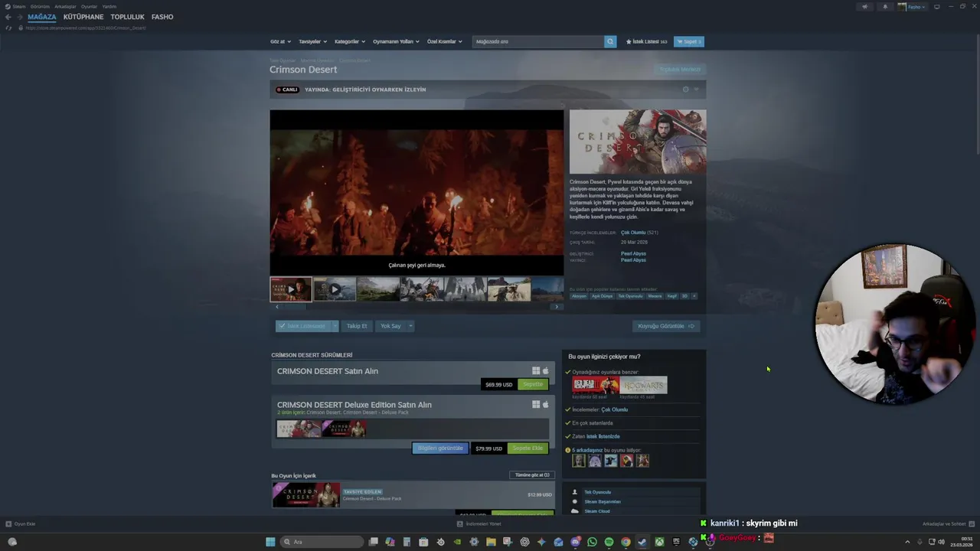Click the store search magnifier icon
The image size is (980, 551).
coord(610,41)
